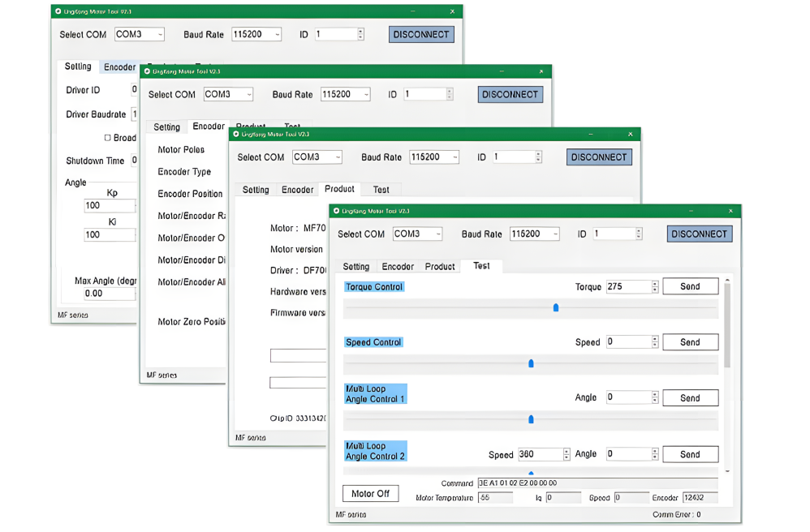Click the Torque stepper arrows in Test tab

coord(655,287)
